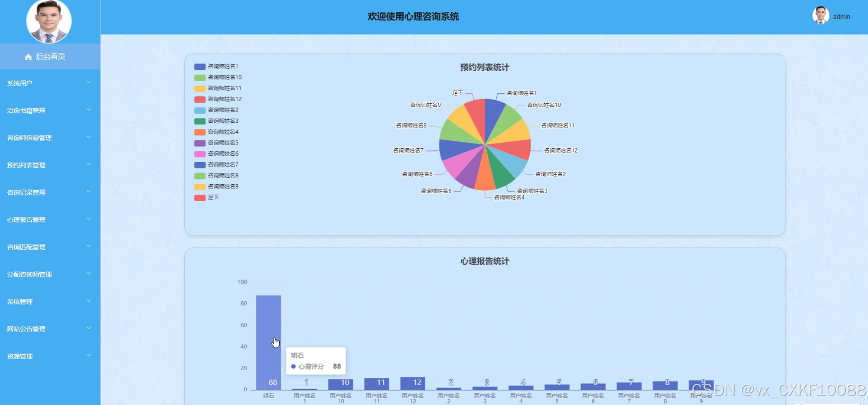The image size is (868, 405).
Task: Click the 用户姓名11 bar in chart
Action: point(377,384)
